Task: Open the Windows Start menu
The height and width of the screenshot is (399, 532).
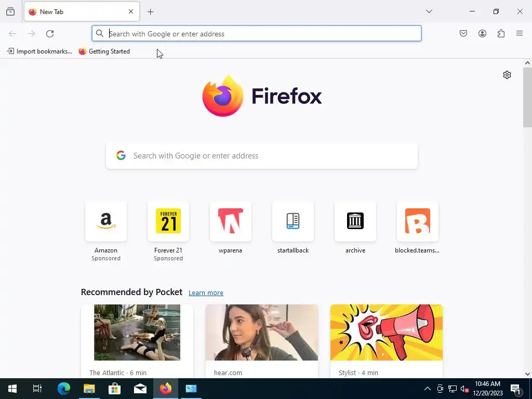Action: pyautogui.click(x=12, y=389)
